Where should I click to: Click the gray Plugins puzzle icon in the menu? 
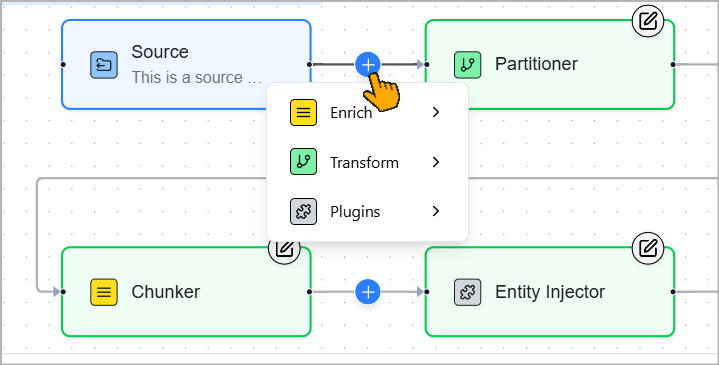point(303,211)
